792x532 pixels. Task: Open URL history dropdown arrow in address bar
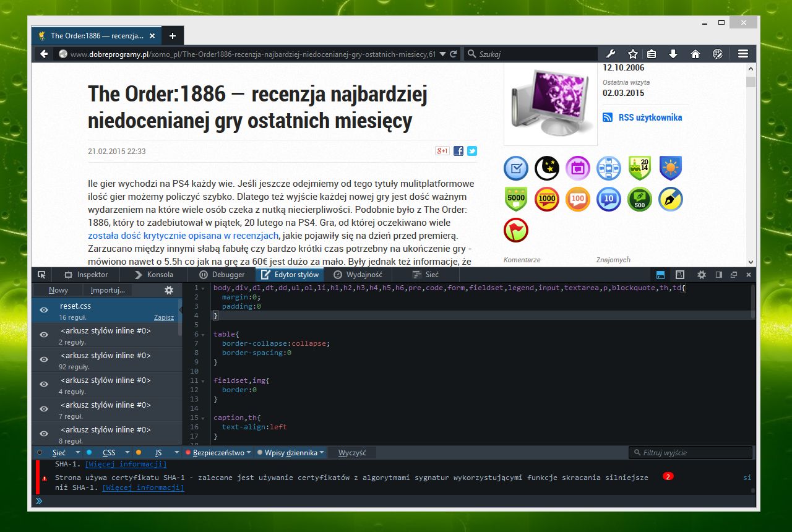442,54
